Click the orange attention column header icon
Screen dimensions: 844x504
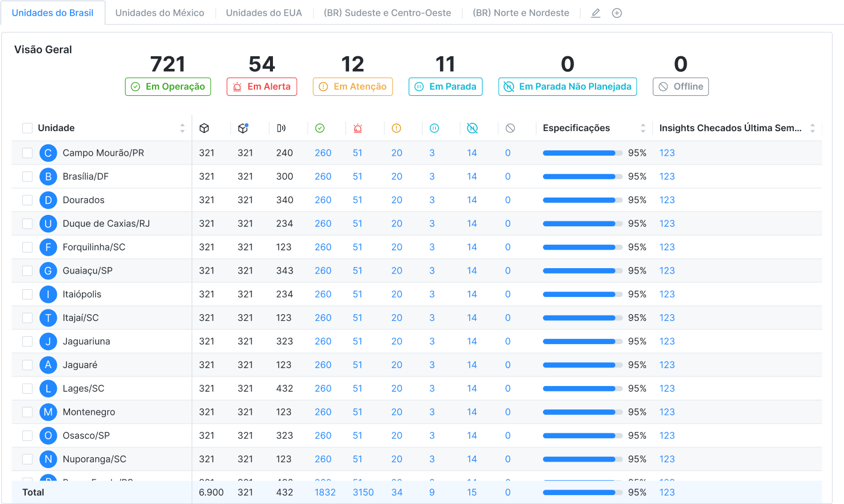point(396,128)
